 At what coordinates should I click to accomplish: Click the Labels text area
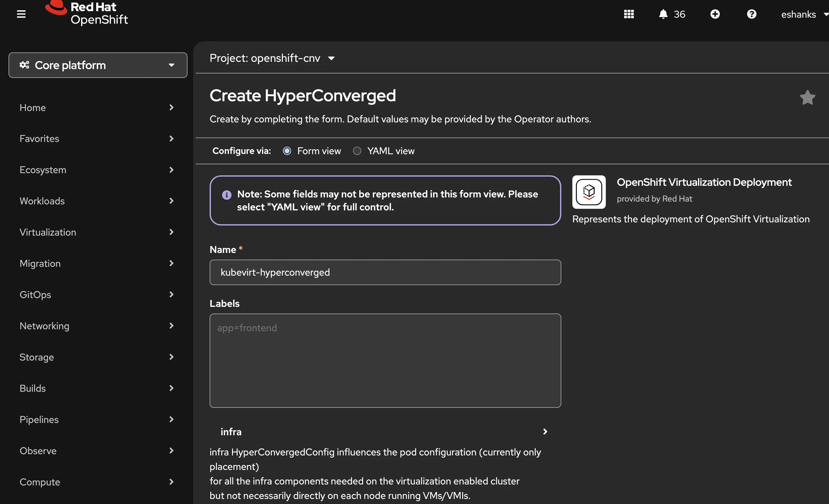[x=385, y=361]
